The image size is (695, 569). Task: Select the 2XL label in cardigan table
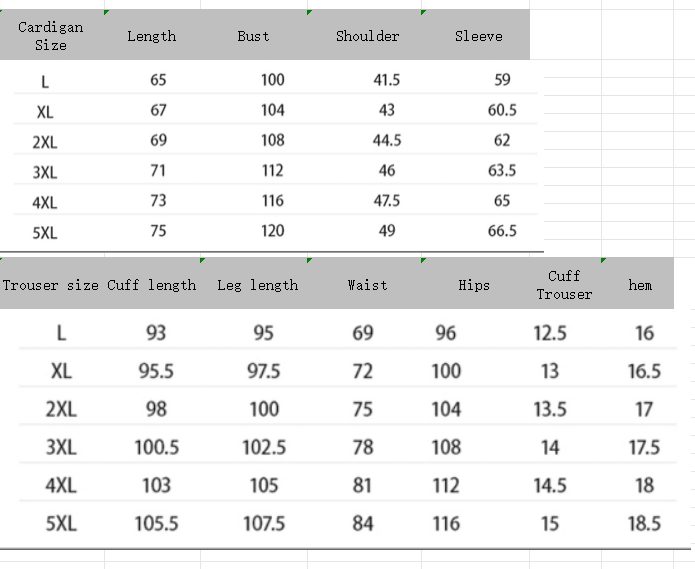(x=45, y=142)
